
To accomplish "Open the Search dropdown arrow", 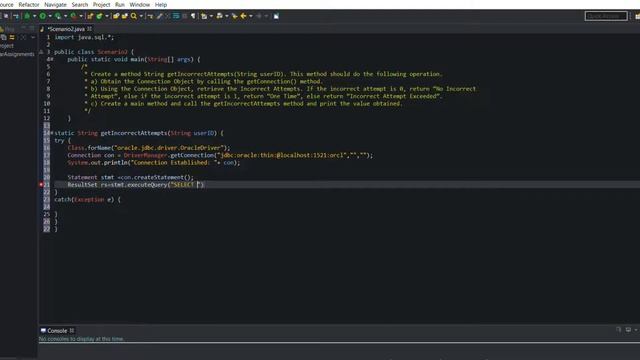I will 141,16.
